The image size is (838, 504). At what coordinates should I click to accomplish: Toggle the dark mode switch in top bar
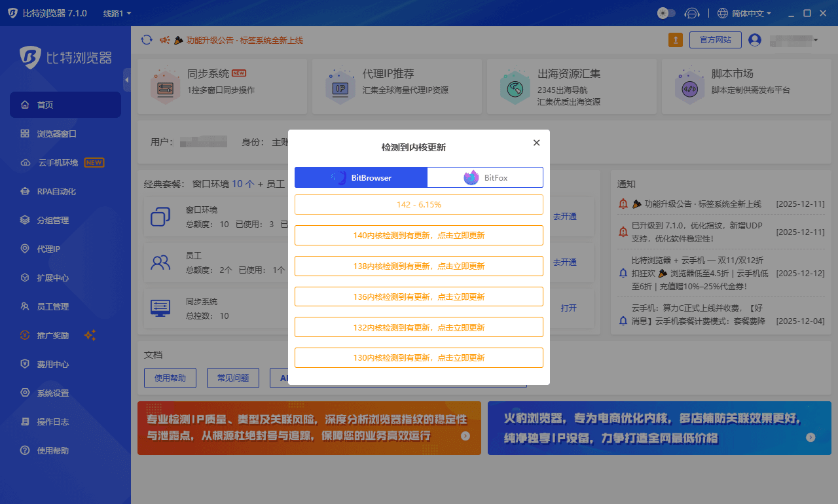click(666, 12)
